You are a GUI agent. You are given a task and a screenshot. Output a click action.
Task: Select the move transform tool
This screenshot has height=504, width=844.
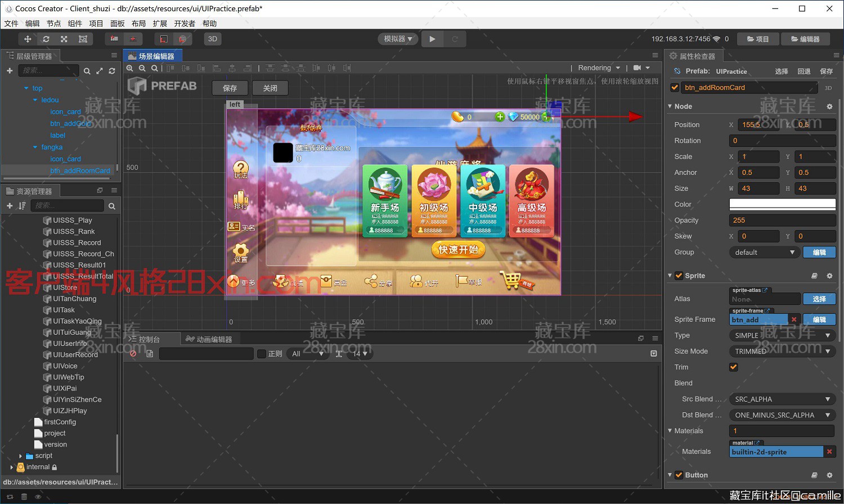point(27,39)
